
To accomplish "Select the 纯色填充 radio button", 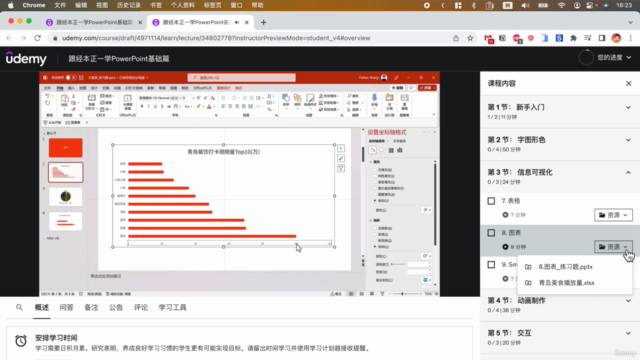I will tap(376, 176).
